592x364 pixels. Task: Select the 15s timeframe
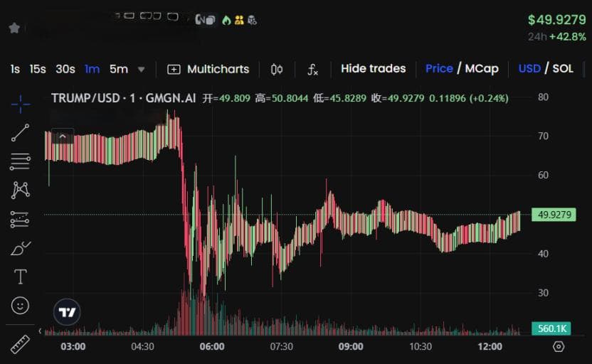tap(38, 69)
